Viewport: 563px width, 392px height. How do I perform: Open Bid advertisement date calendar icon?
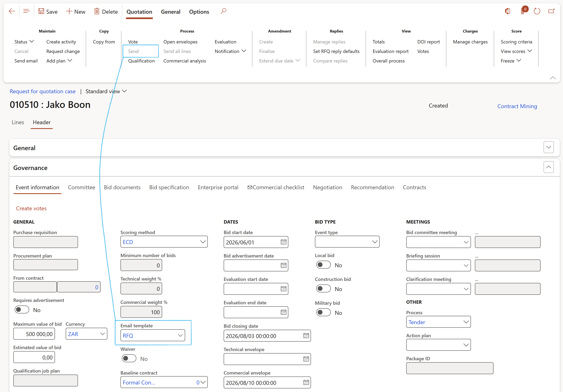click(283, 265)
